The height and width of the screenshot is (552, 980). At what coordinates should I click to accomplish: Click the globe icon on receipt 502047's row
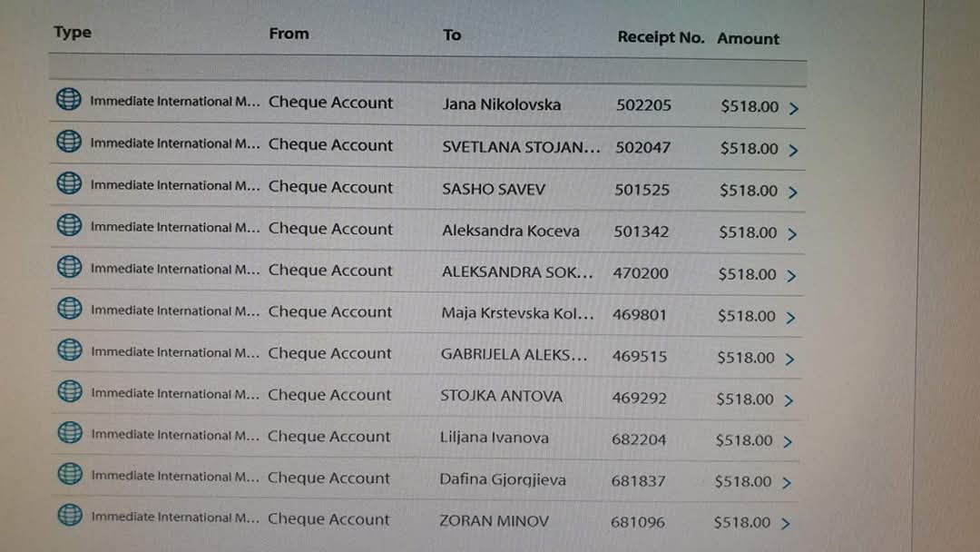(69, 141)
